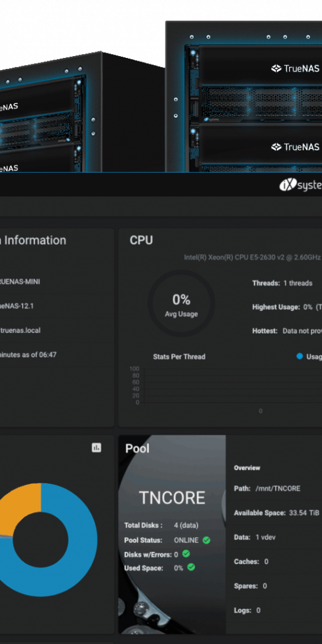Open reports via the memory card chart icon
The image size is (322, 644).
coord(97,448)
